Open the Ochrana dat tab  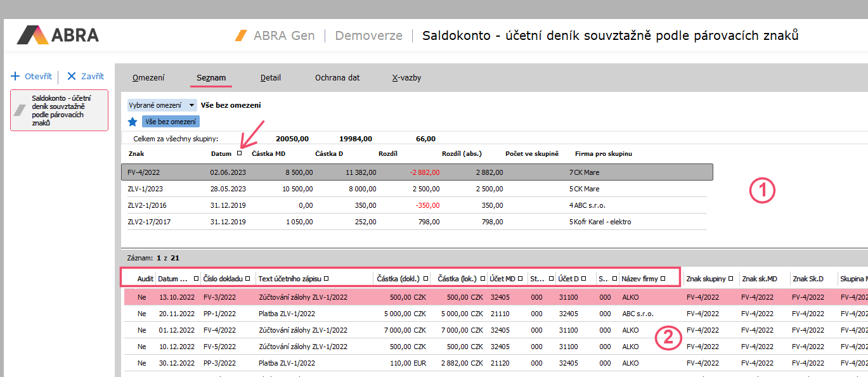click(337, 78)
